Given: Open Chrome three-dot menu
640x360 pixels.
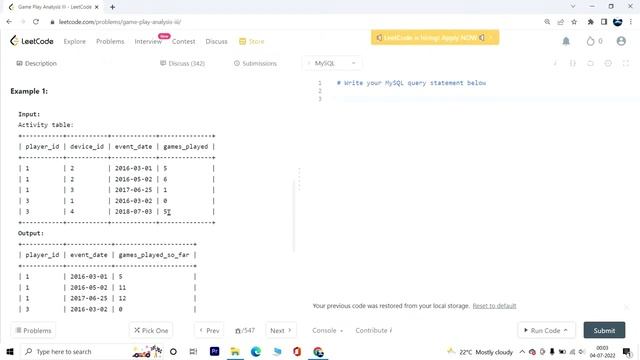Looking at the screenshot, I should 631,22.
